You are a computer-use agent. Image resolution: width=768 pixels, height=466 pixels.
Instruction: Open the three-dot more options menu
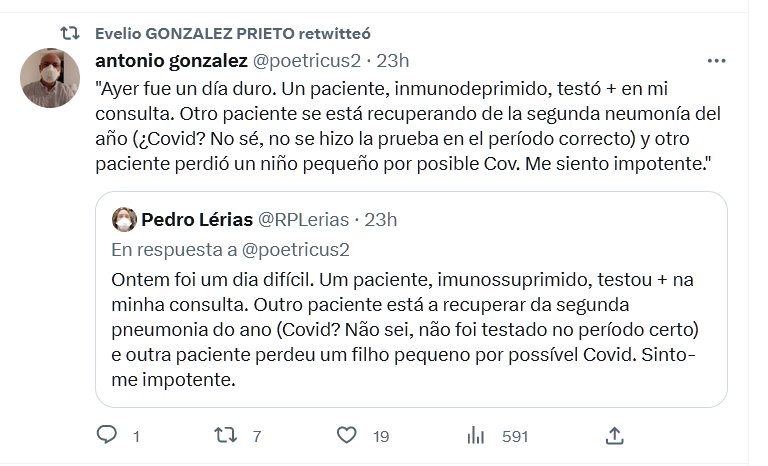(x=716, y=60)
